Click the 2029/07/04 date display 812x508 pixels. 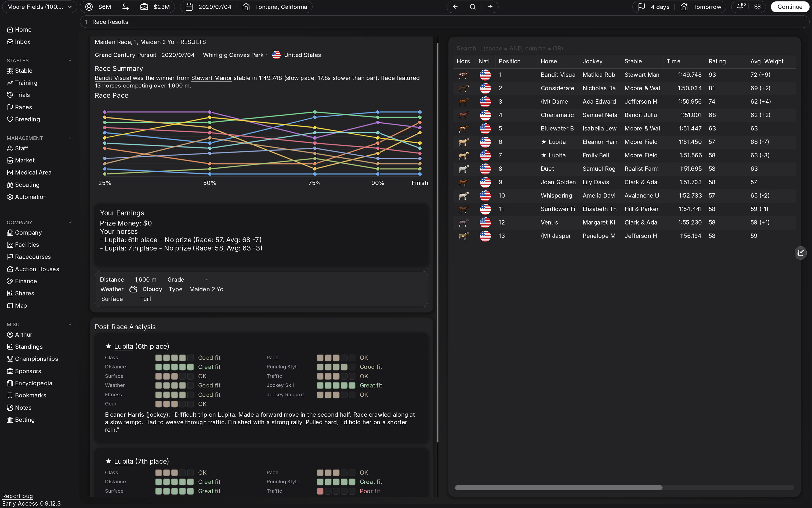(215, 7)
